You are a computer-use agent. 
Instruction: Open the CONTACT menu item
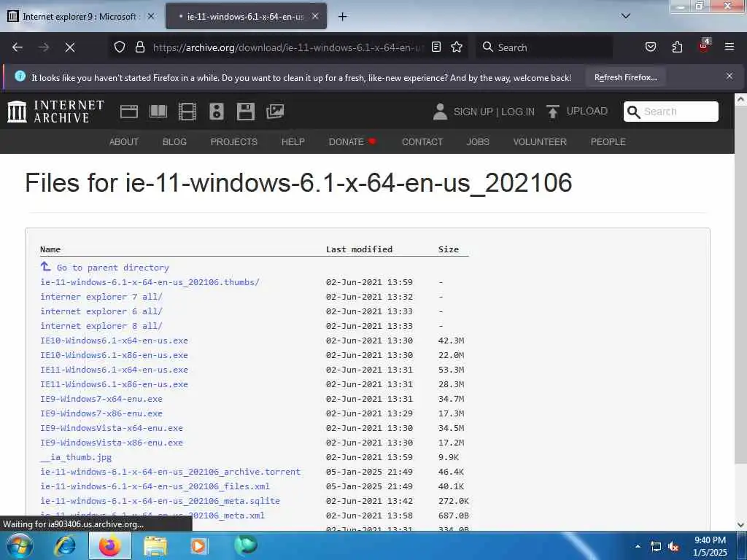point(422,142)
